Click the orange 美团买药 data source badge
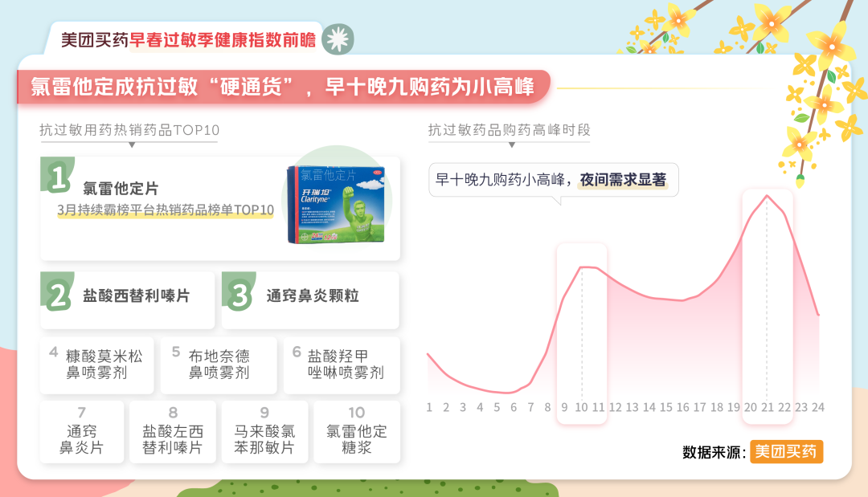 pos(786,452)
